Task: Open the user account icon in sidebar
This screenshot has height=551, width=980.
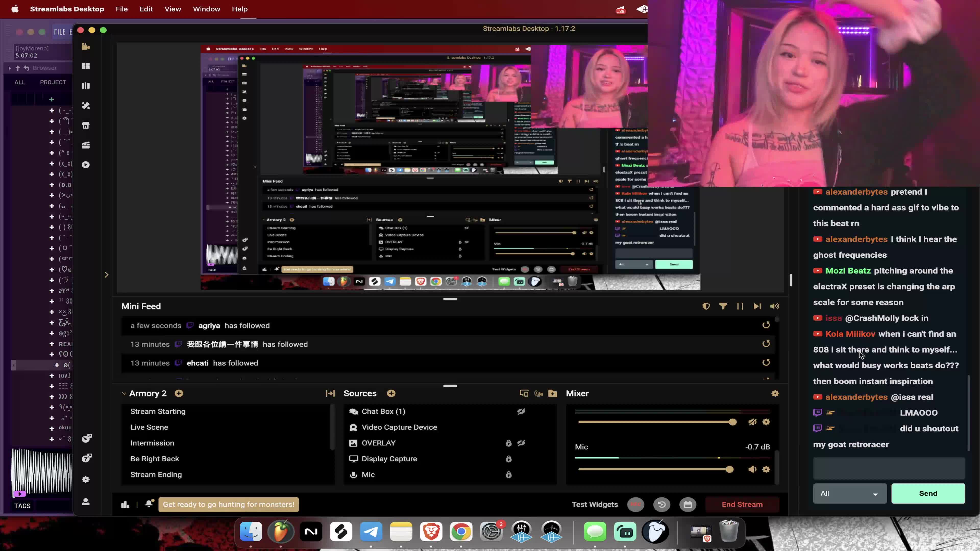Action: coord(85,502)
